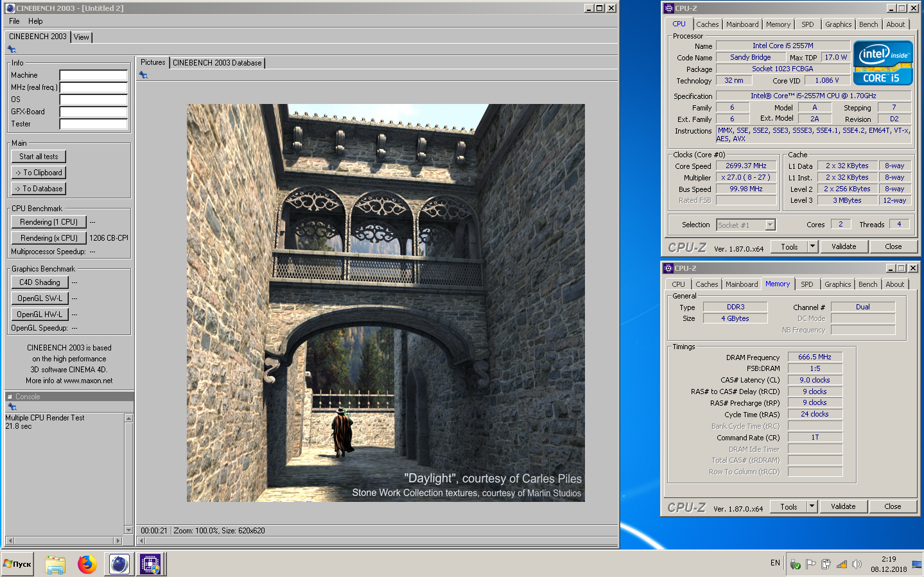Send results with To Database button
924x577 pixels.
tap(39, 189)
